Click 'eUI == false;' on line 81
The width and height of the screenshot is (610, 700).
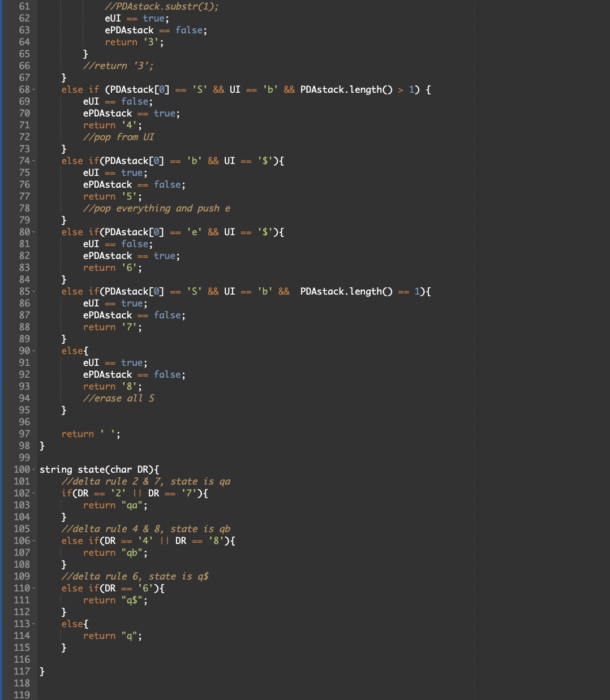click(118, 244)
